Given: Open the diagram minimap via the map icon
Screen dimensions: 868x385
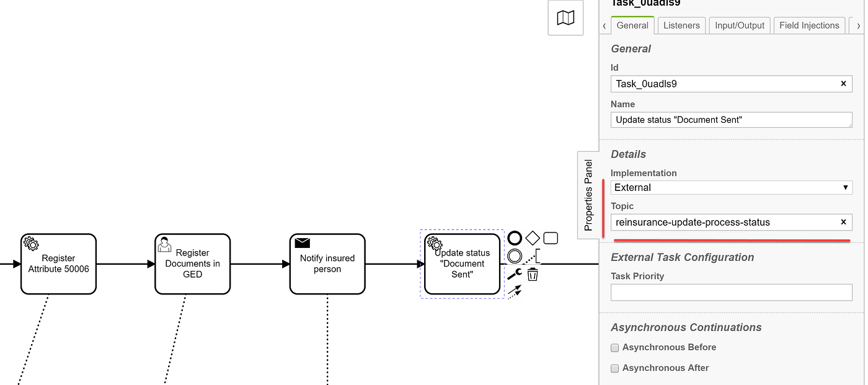Looking at the screenshot, I should click(565, 17).
